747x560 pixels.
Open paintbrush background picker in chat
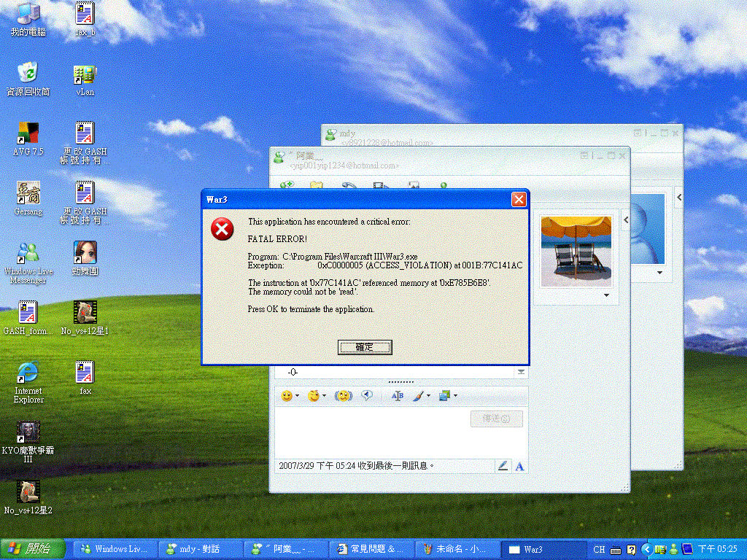point(418,396)
